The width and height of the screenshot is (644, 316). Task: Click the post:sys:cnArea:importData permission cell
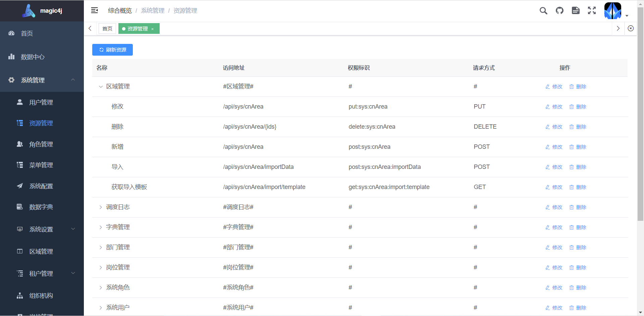384,167
